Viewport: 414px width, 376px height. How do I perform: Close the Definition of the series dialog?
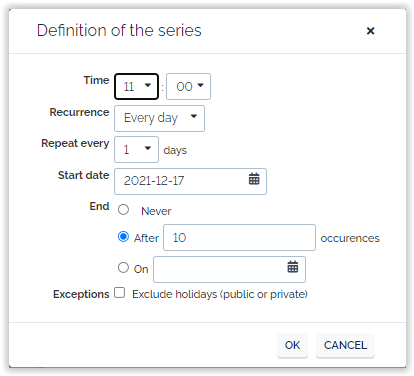tap(370, 31)
